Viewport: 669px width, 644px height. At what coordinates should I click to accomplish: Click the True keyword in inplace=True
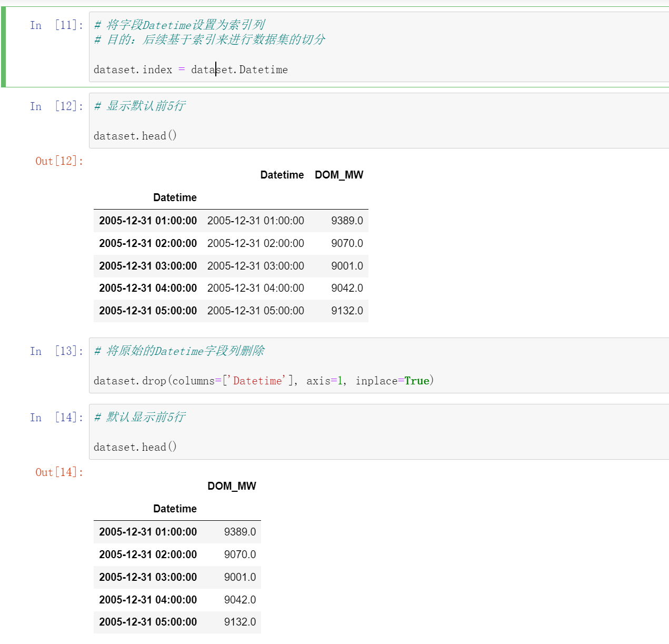417,381
